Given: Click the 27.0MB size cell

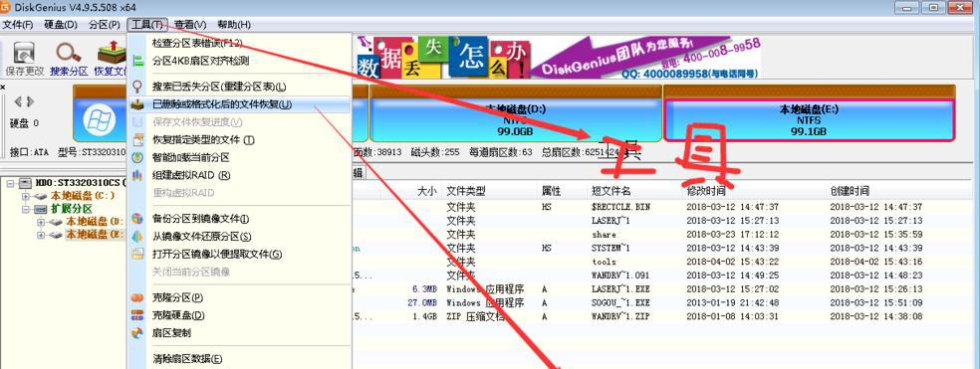Looking at the screenshot, I should (x=422, y=302).
